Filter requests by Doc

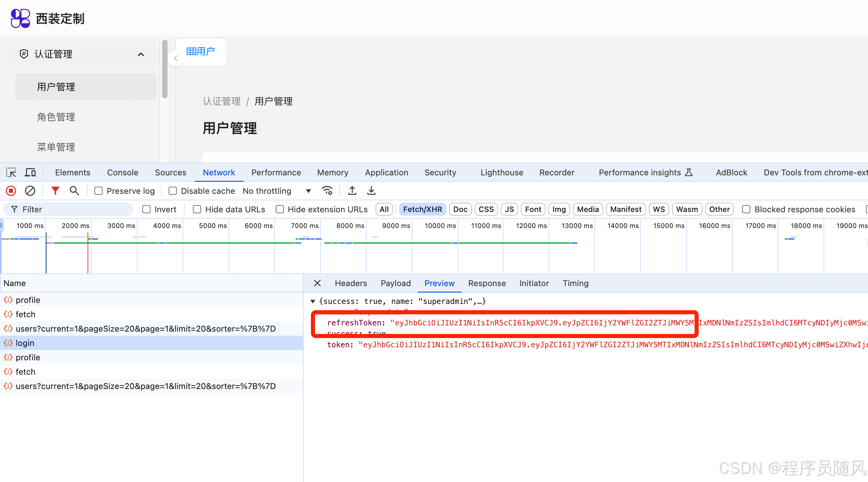point(460,209)
